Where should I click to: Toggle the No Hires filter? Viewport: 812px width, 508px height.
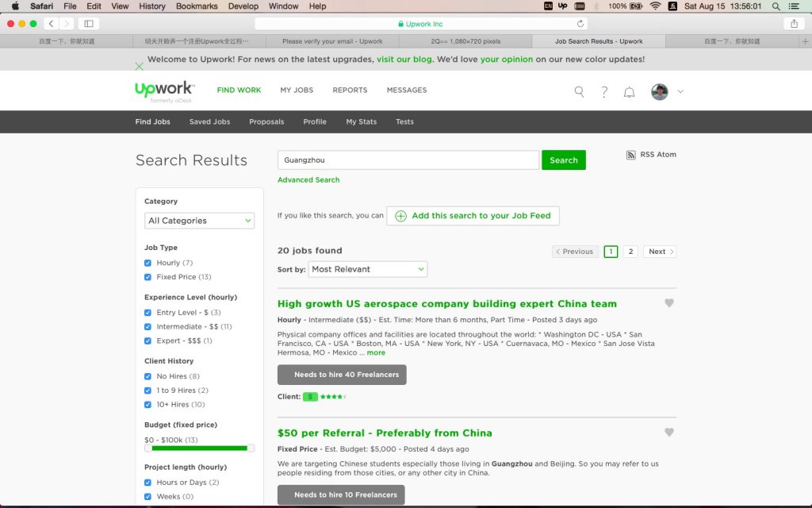[147, 376]
